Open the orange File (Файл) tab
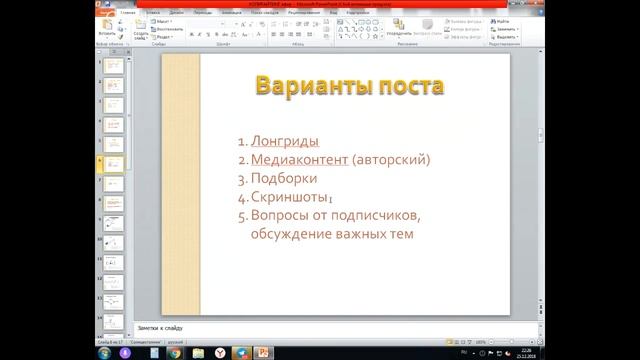Viewport: 640px width, 360px height. point(105,13)
